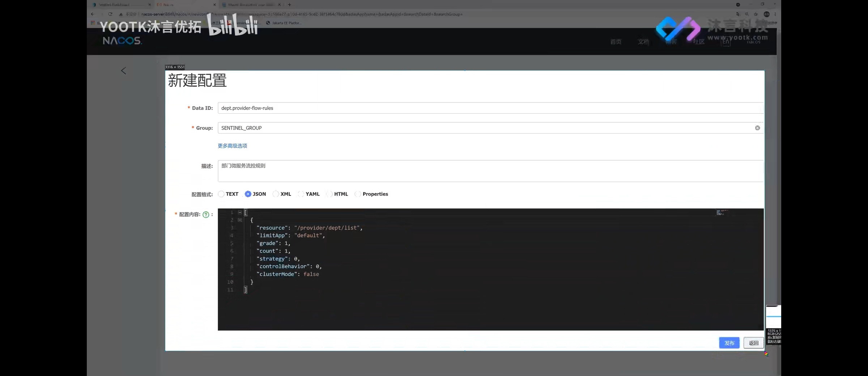Screen dimensions: 868x376
Task: Click the translate page icon
Action: (x=738, y=14)
